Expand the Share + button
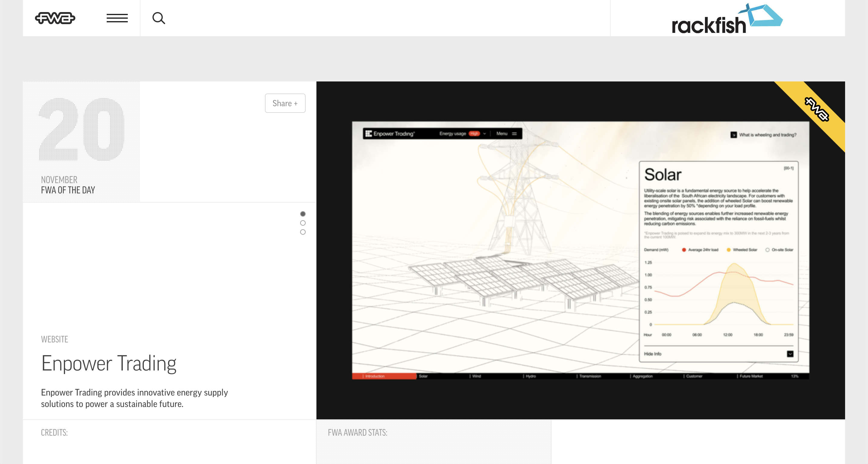Screen dimensions: 868x464 pyautogui.click(x=285, y=103)
